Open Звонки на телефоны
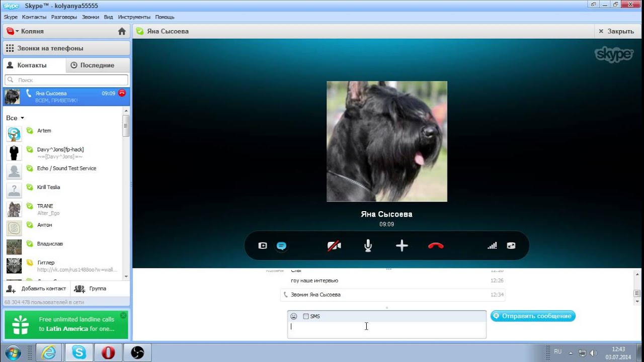This screenshot has width=644, height=362. pyautogui.click(x=66, y=48)
